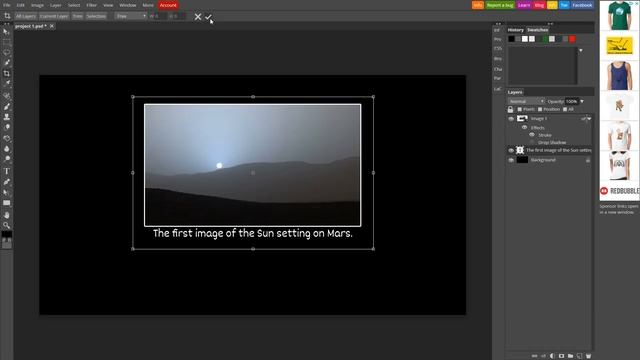640x360 pixels.
Task: Switch to the History tab
Action: click(x=516, y=30)
